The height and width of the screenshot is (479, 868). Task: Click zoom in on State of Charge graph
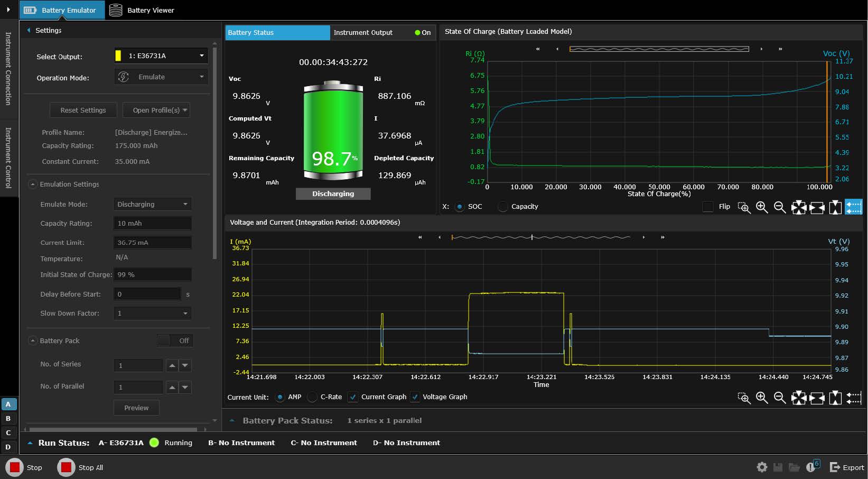tap(762, 207)
